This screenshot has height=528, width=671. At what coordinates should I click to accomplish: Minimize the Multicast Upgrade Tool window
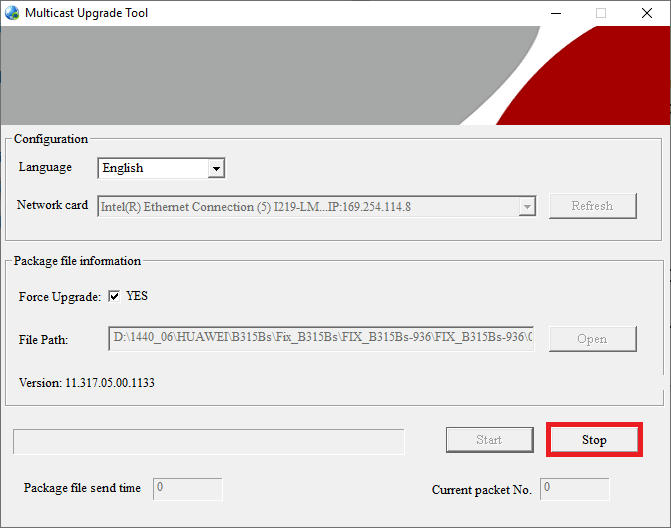click(556, 13)
